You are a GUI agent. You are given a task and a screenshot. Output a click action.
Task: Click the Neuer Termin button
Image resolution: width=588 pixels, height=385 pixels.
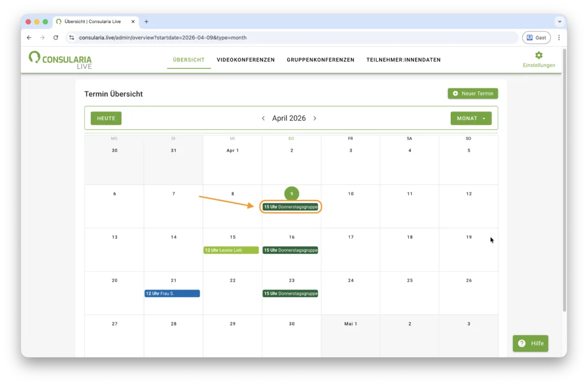[473, 93]
